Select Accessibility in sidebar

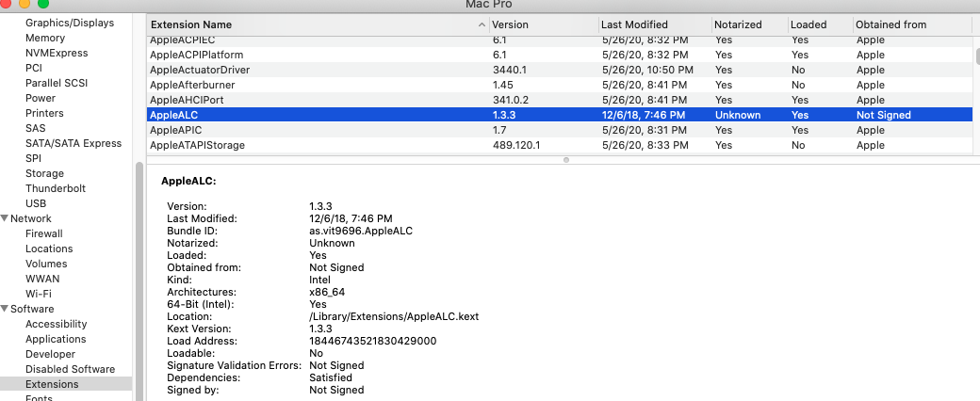(56, 324)
